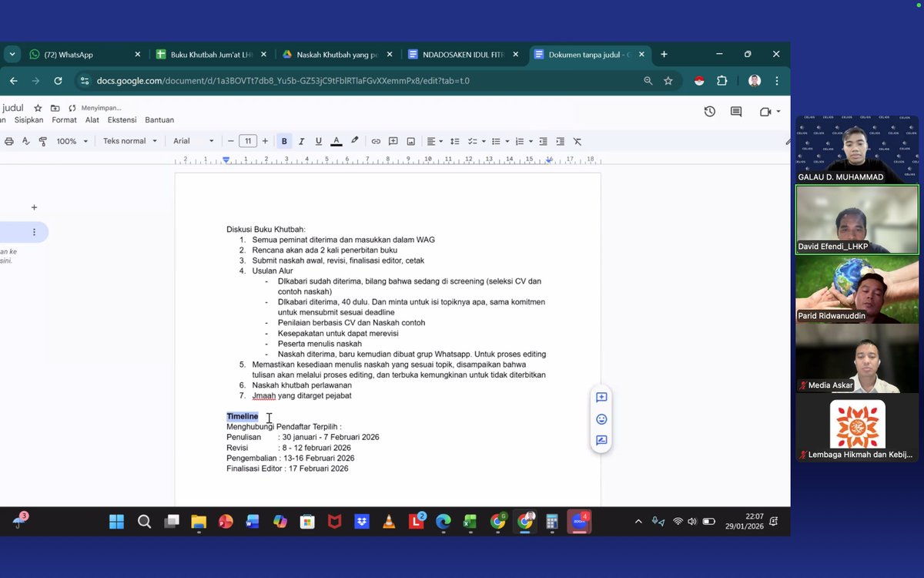Add a comment from the toolbar
924x578 pixels.
coord(393,141)
